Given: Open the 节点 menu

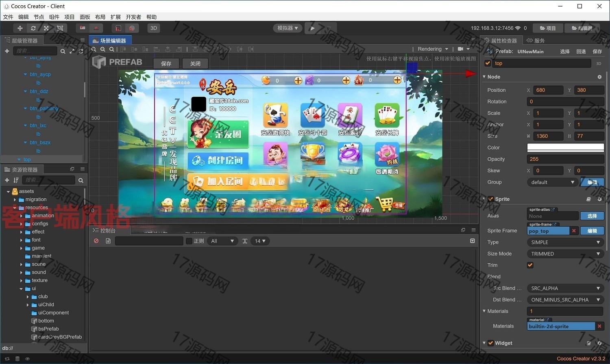Looking at the screenshot, I should 39,17.
